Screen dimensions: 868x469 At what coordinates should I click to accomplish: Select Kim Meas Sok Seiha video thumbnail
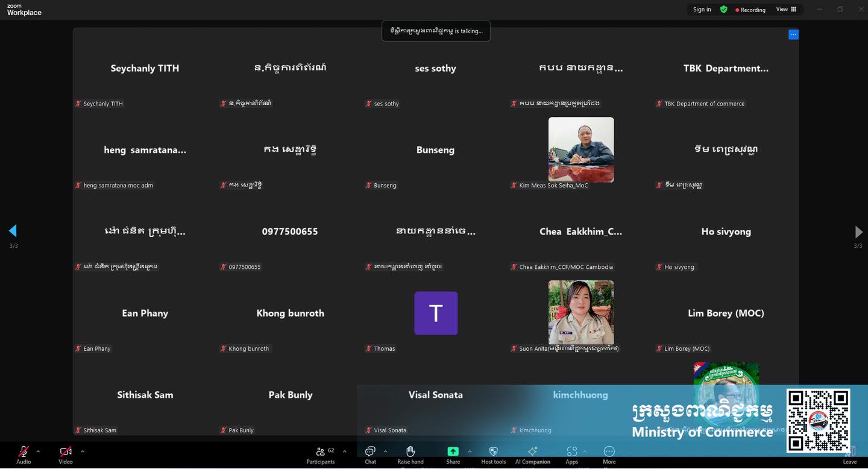point(581,150)
